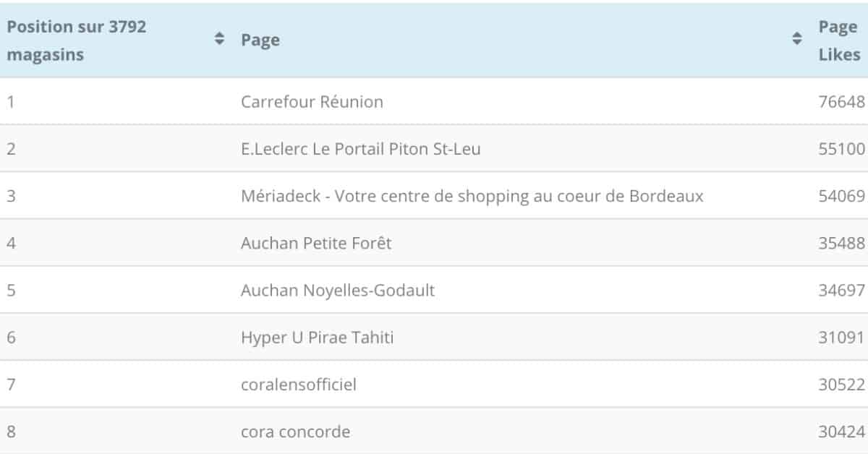Viewport: 868px width, 454px height.
Task: Click the 54069 likes cell
Action: point(841,196)
